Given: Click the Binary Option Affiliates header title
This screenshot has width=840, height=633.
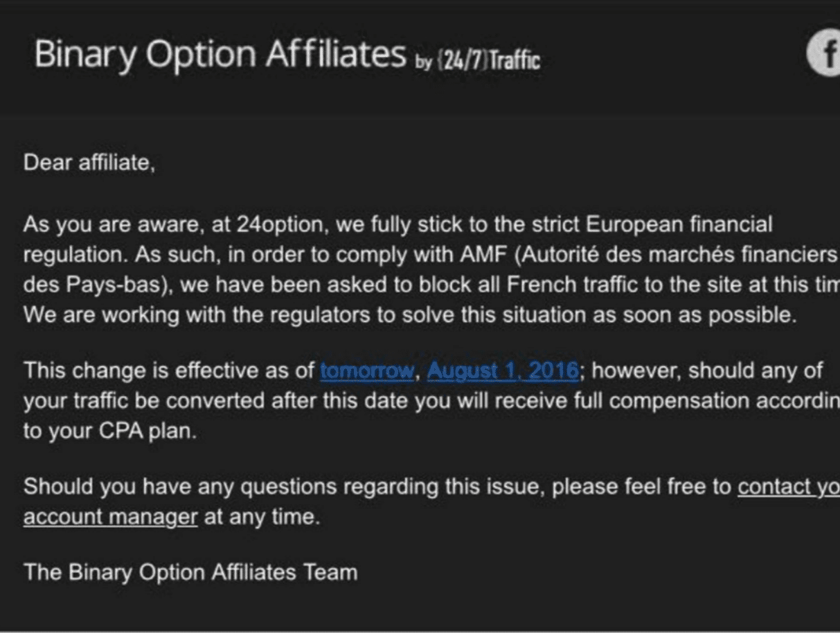Looking at the screenshot, I should tap(220, 54).
